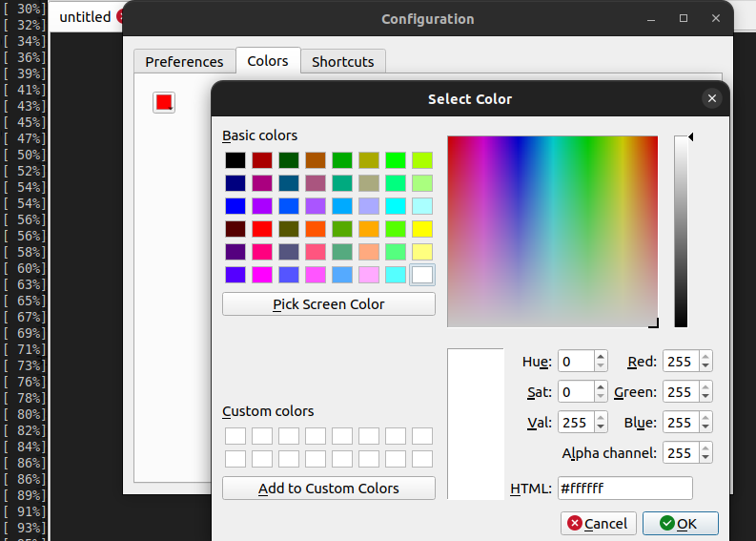
Task: Click inside the hue-saturation color field
Action: 553,232
